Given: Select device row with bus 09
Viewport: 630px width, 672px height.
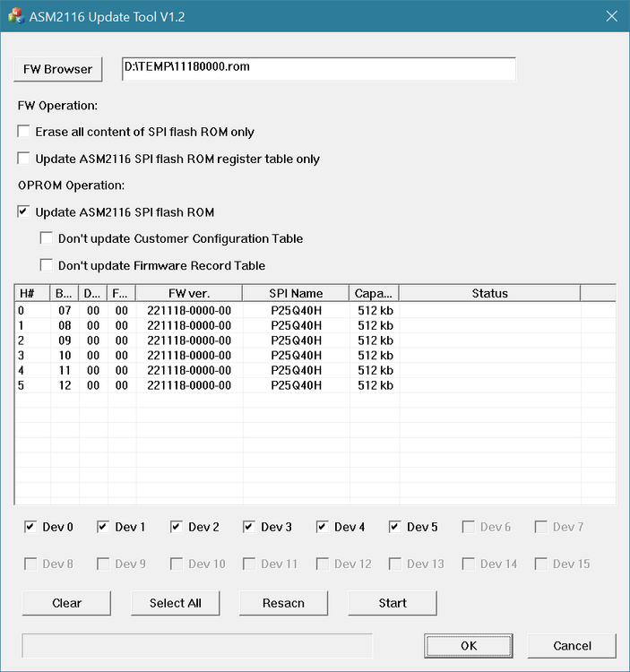Looking at the screenshot, I should [x=315, y=340].
